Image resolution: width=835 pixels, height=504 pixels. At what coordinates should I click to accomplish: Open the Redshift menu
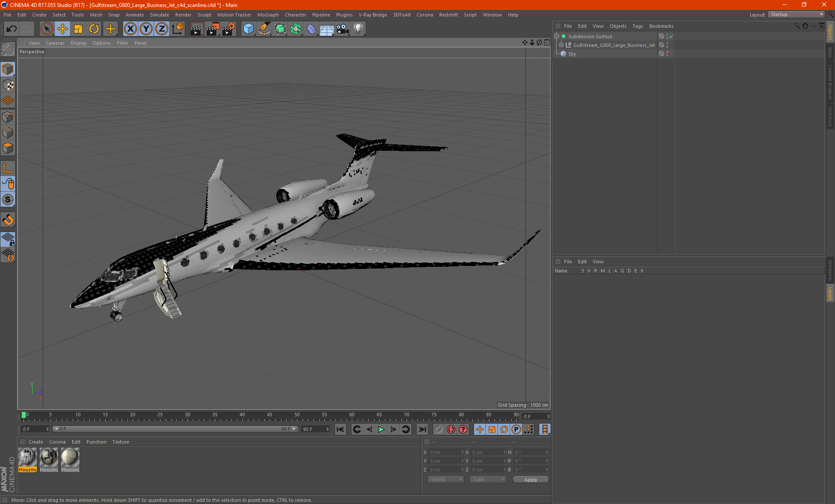pyautogui.click(x=448, y=15)
